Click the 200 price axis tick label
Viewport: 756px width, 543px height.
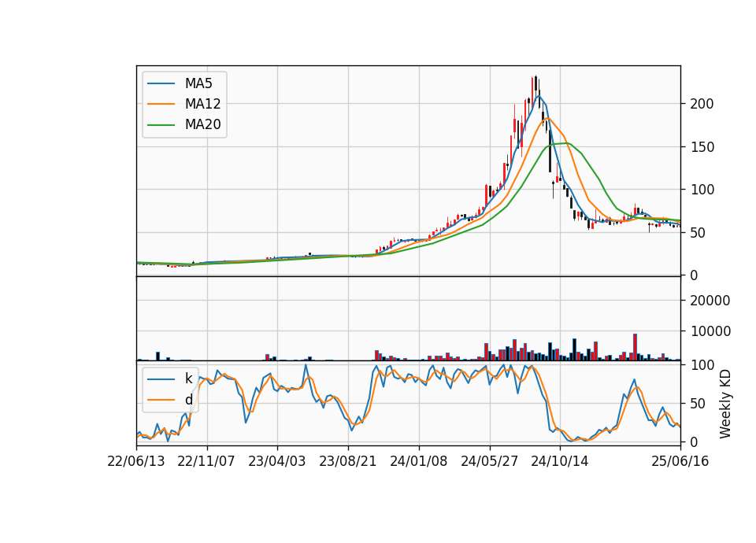702,104
